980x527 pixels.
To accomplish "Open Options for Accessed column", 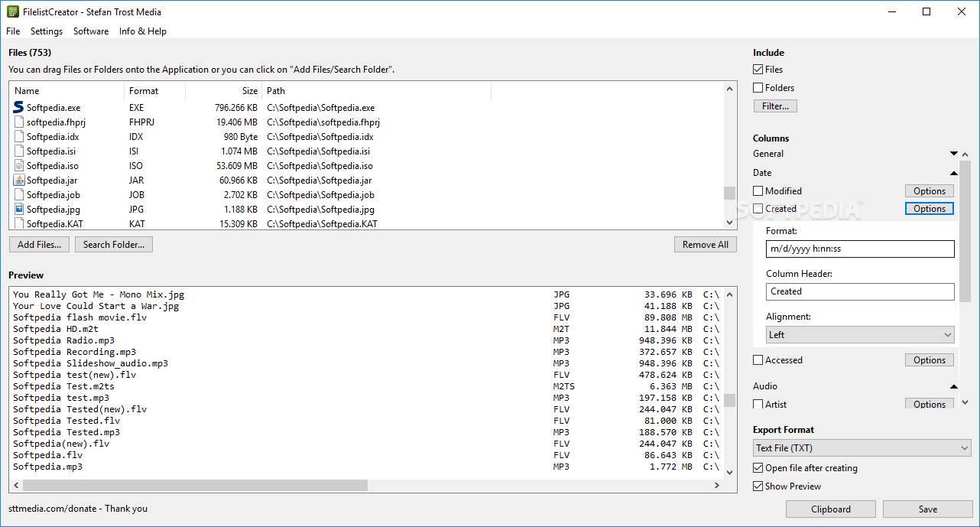I will coord(930,360).
